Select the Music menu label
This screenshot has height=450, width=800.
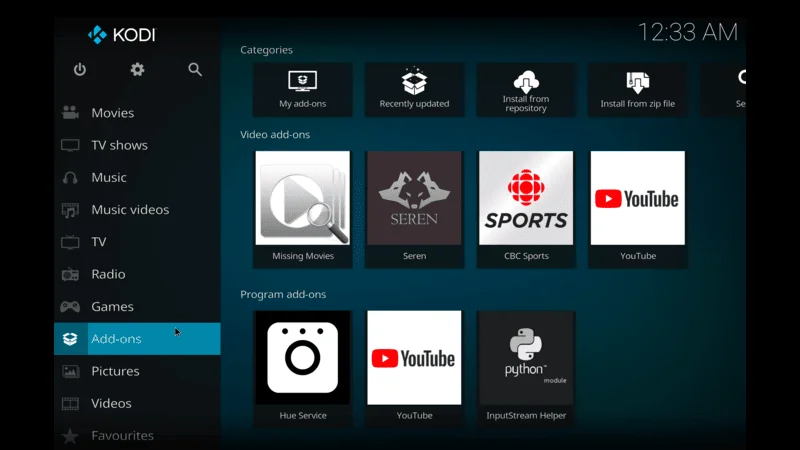(109, 178)
